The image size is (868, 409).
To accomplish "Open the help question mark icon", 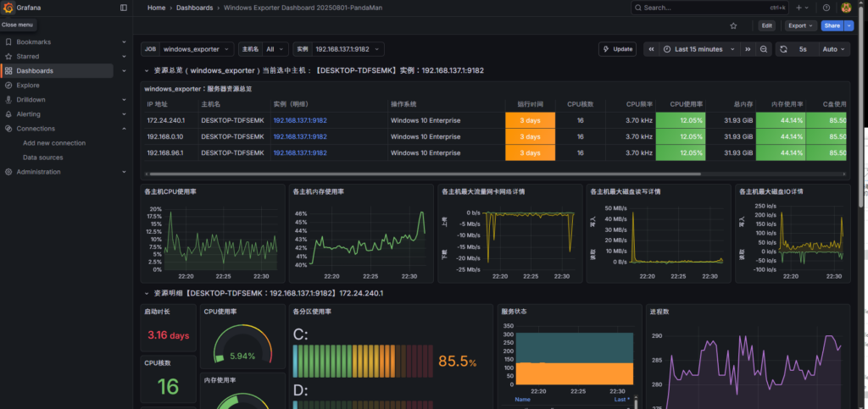I will click(x=826, y=8).
